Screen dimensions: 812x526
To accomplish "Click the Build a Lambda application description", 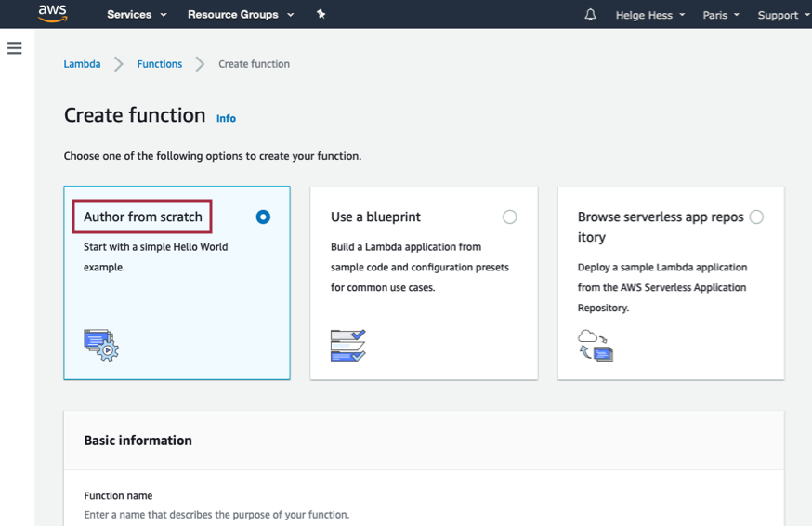I will pyautogui.click(x=420, y=267).
